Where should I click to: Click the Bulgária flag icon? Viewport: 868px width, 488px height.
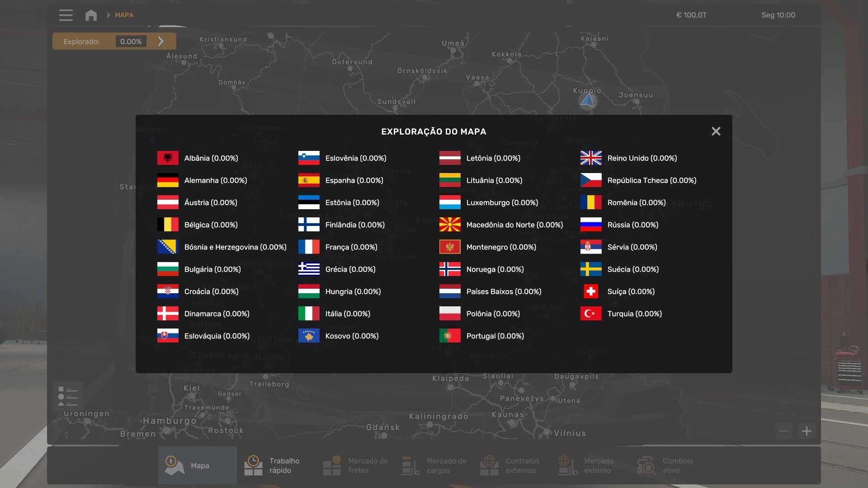tap(168, 269)
